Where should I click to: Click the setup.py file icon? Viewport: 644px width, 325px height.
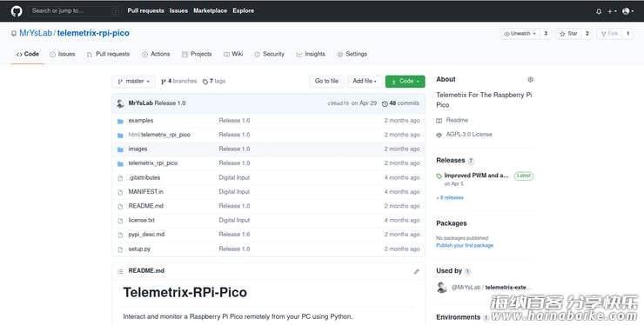coord(120,249)
